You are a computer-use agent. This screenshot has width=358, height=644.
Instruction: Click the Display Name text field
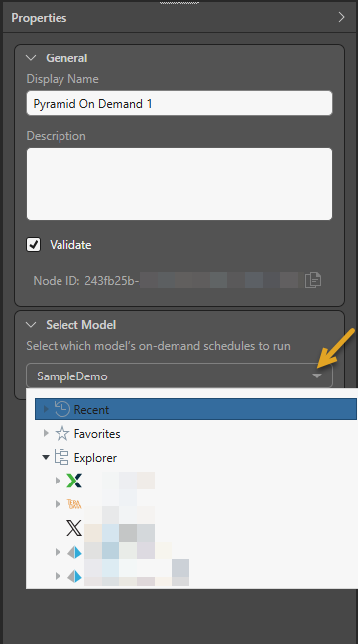point(179,103)
